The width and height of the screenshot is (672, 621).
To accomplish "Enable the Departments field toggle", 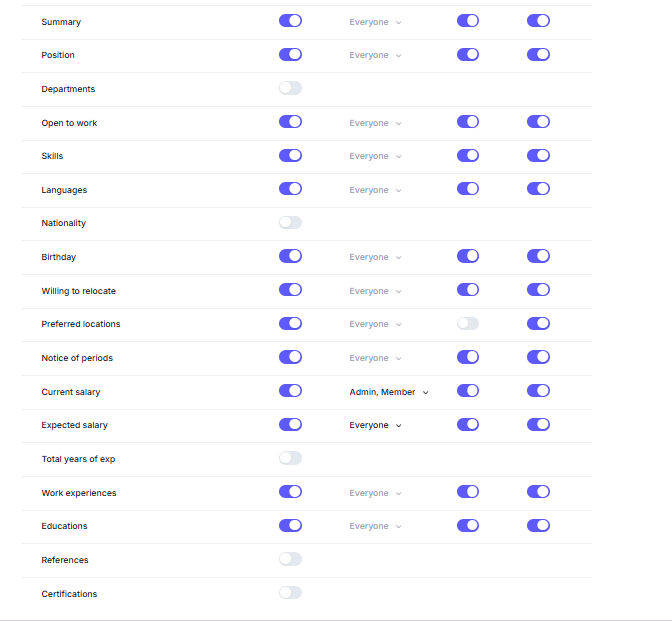I will (x=290, y=88).
